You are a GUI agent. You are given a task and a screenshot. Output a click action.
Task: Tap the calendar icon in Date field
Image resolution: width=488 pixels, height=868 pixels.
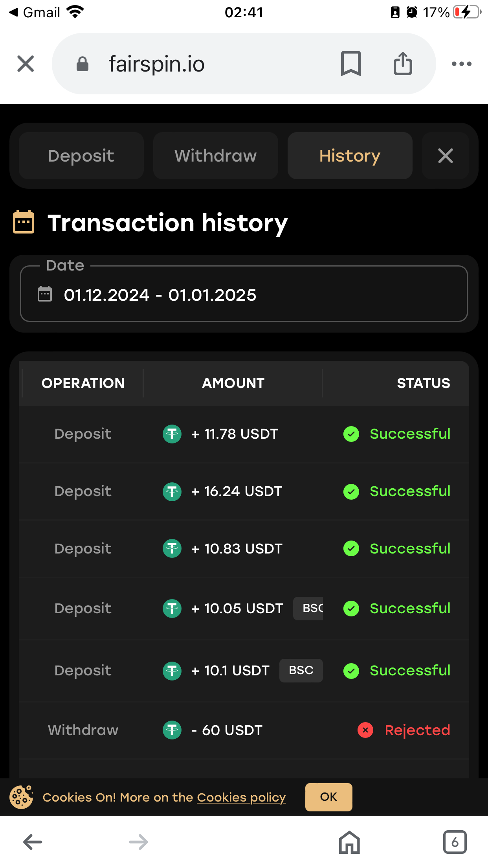point(45,294)
